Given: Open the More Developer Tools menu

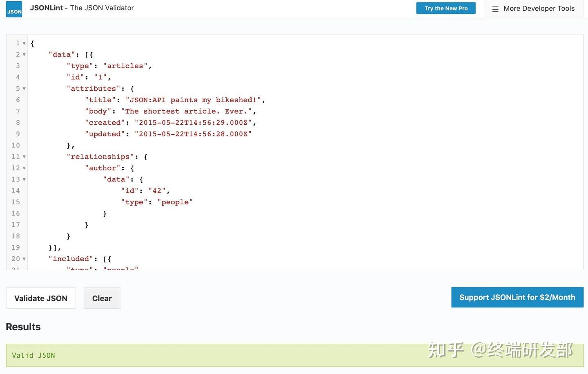Looking at the screenshot, I should click(539, 8).
